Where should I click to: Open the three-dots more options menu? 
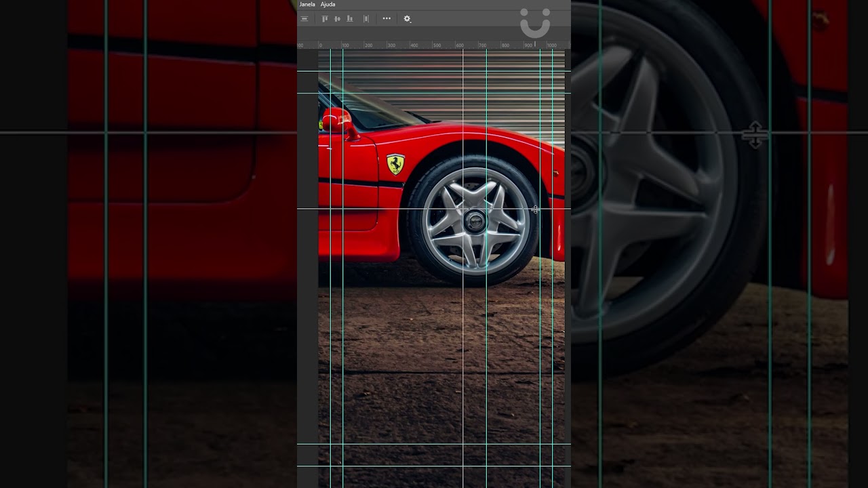387,19
